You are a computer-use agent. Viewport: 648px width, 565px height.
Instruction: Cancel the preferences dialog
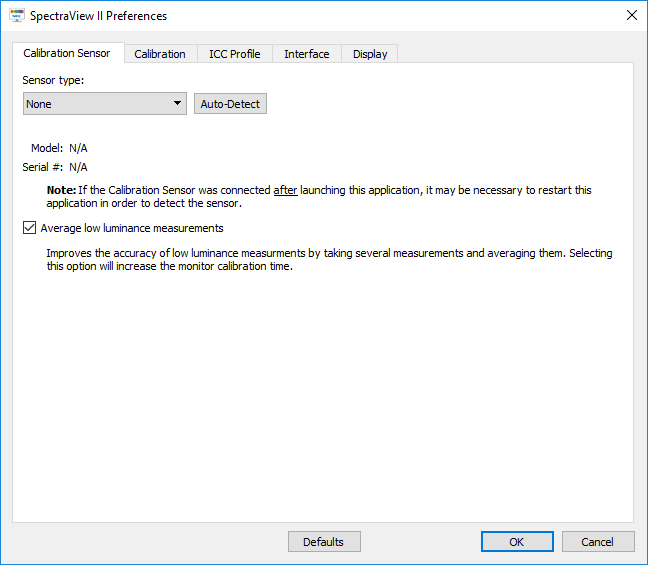[x=598, y=541]
